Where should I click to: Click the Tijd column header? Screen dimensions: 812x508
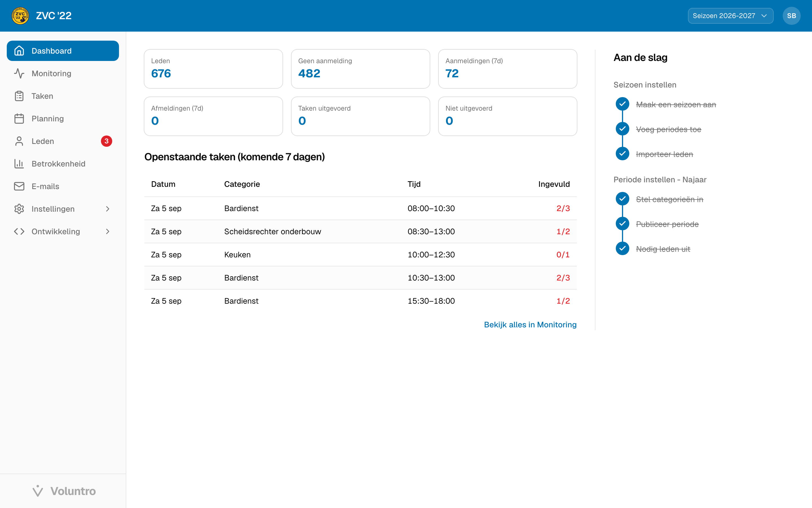[414, 184]
